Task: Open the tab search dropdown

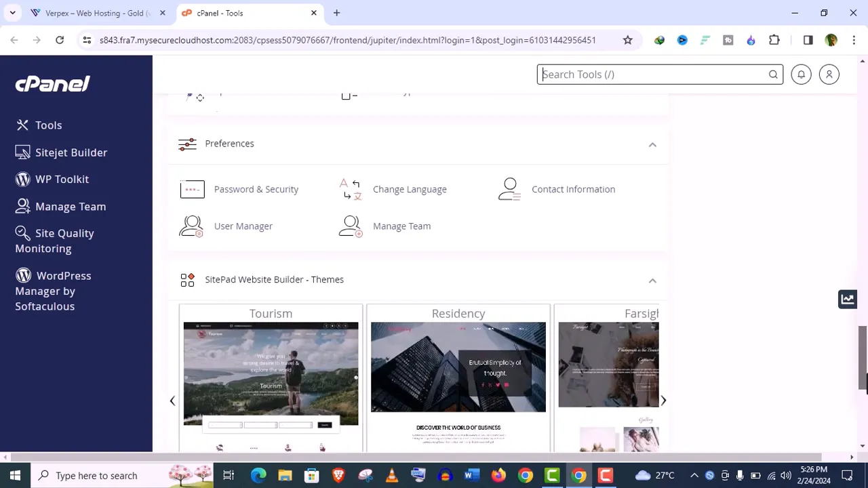Action: click(12, 13)
